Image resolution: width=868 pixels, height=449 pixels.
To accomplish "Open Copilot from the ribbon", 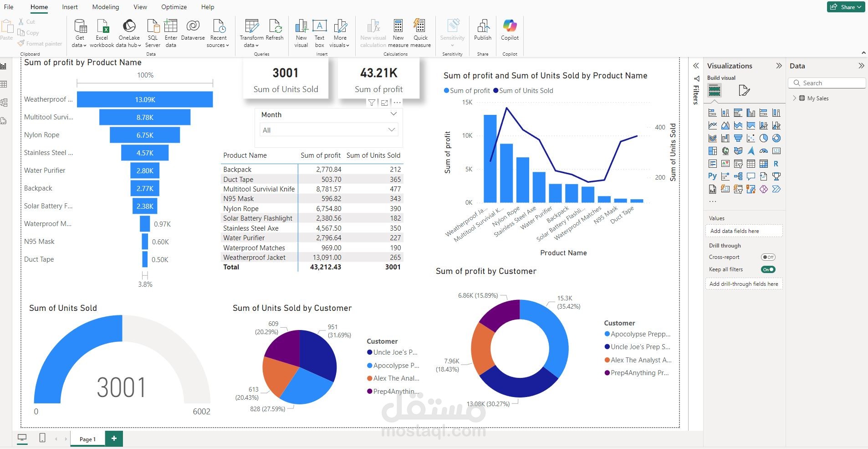I will click(510, 31).
